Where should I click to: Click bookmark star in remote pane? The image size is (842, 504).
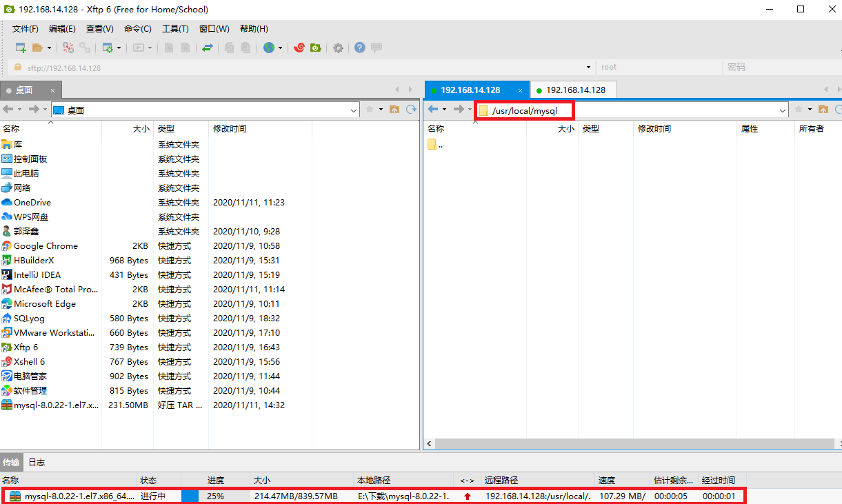(x=799, y=109)
